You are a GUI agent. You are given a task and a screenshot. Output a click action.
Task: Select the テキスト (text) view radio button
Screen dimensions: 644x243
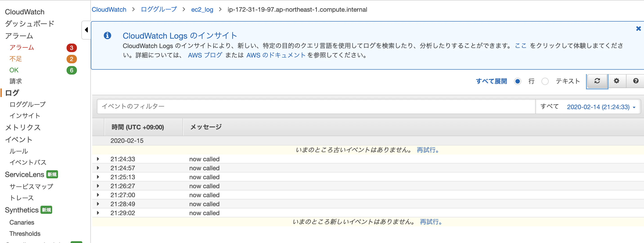pos(545,82)
